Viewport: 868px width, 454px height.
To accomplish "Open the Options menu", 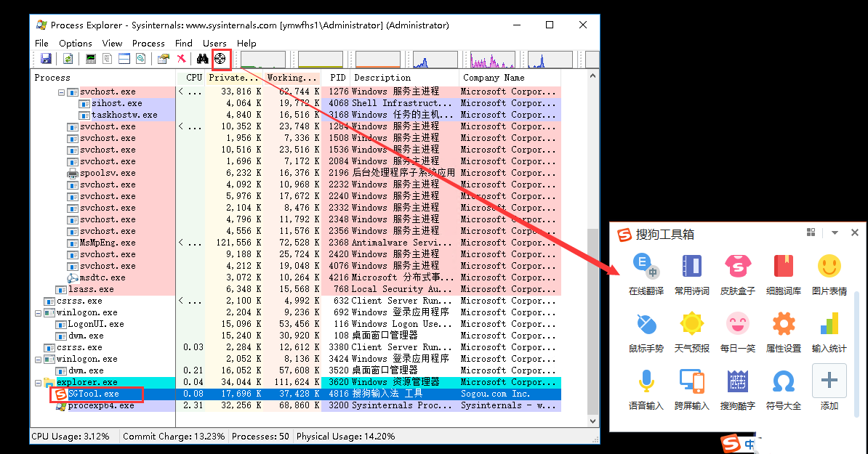I will tap(76, 43).
